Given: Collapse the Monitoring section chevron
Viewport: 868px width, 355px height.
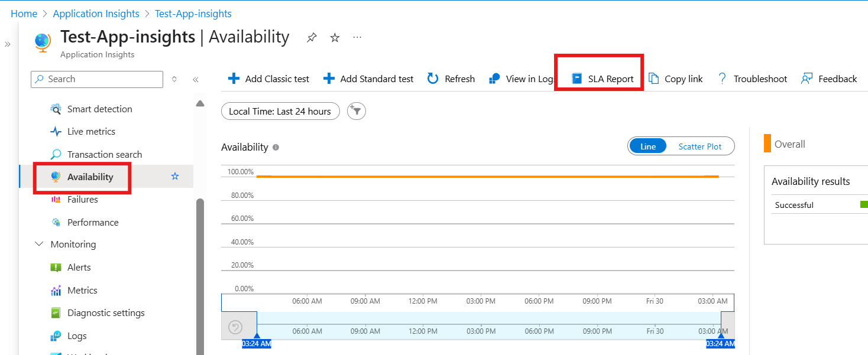Looking at the screenshot, I should [39, 244].
